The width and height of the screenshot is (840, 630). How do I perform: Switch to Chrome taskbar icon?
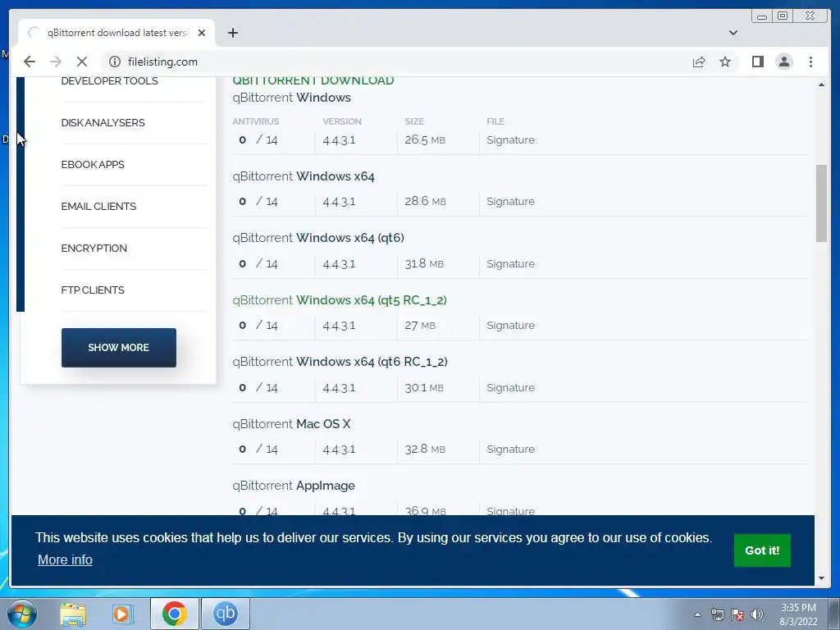point(174,614)
